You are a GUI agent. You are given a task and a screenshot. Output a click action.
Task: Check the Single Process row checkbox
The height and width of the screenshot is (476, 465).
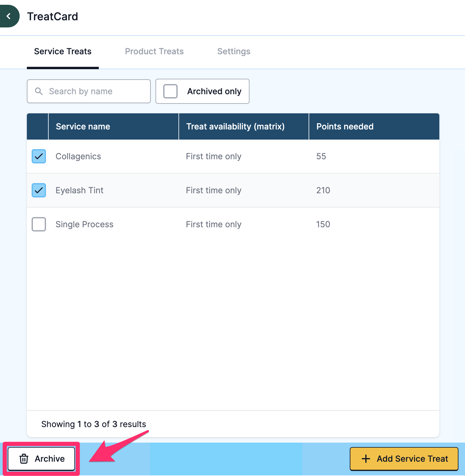39,224
